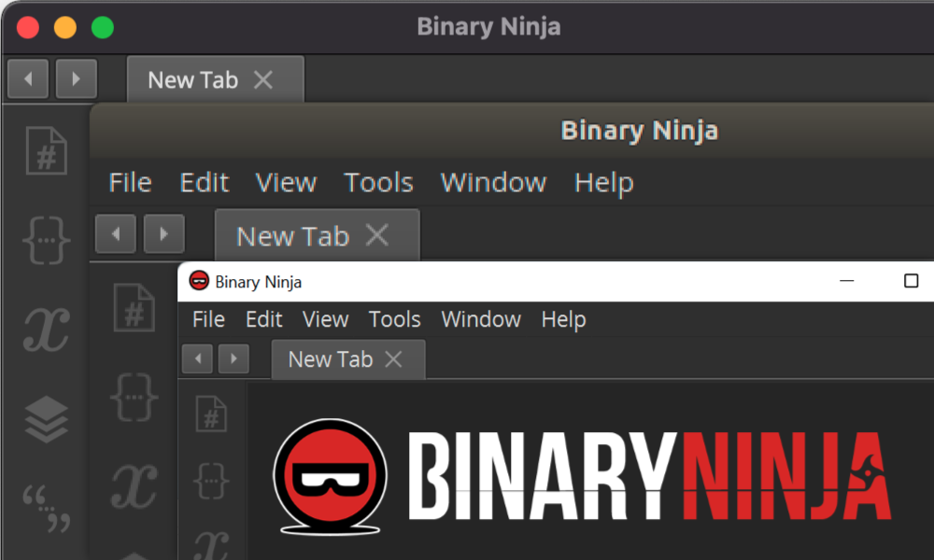
Task: Open File menu in front Windows window
Action: pyautogui.click(x=208, y=319)
